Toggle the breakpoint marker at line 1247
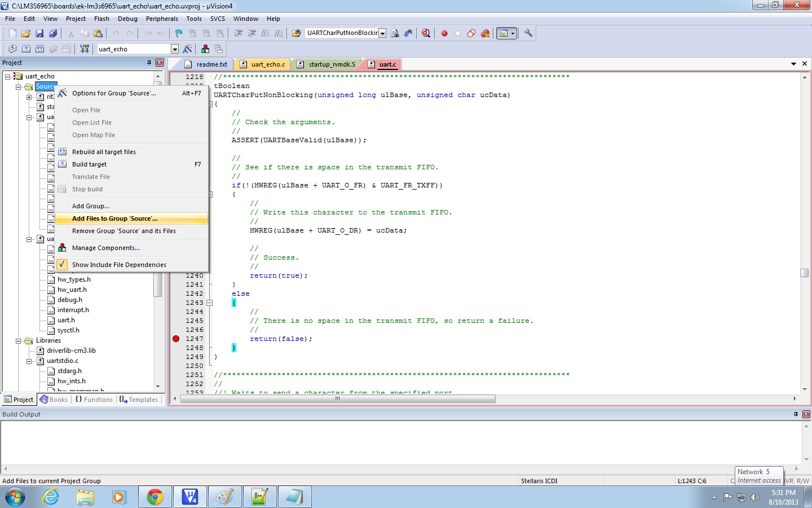Image resolution: width=812 pixels, height=508 pixels. 176,339
